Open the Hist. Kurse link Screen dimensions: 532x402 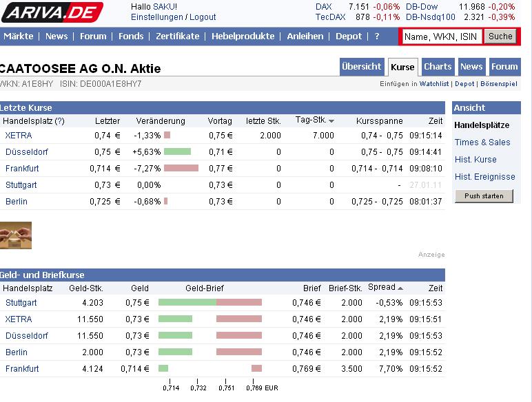click(475, 160)
